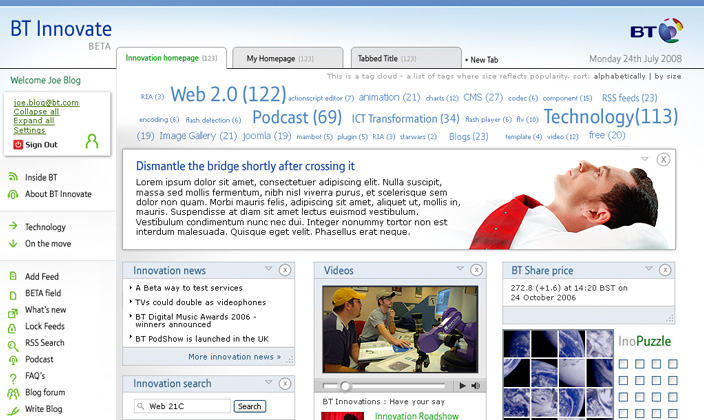This screenshot has width=704, height=420.
Task: Open TVs could double as videophones story
Action: [200, 302]
